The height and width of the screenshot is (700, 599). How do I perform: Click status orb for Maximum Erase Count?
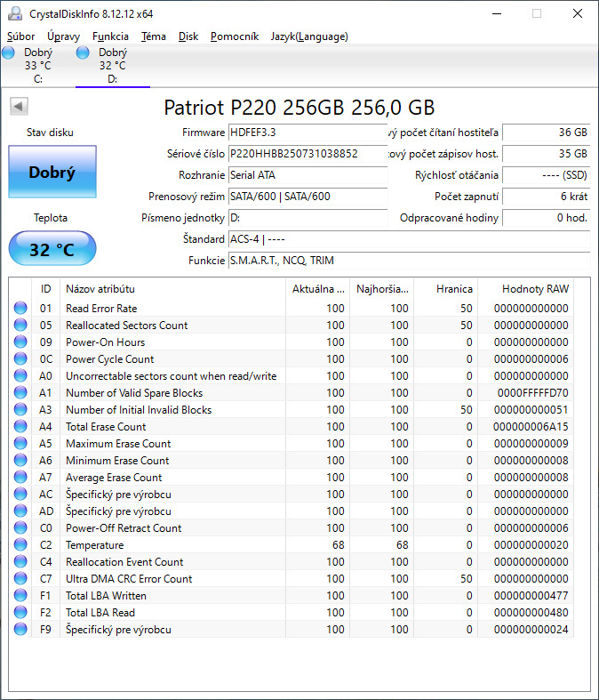coord(20,443)
